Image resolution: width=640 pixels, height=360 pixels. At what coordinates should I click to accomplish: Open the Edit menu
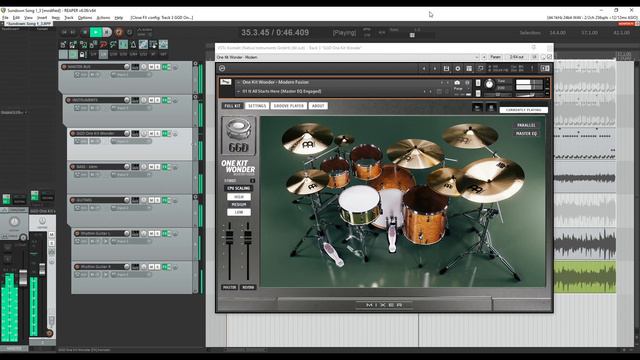tap(16, 18)
